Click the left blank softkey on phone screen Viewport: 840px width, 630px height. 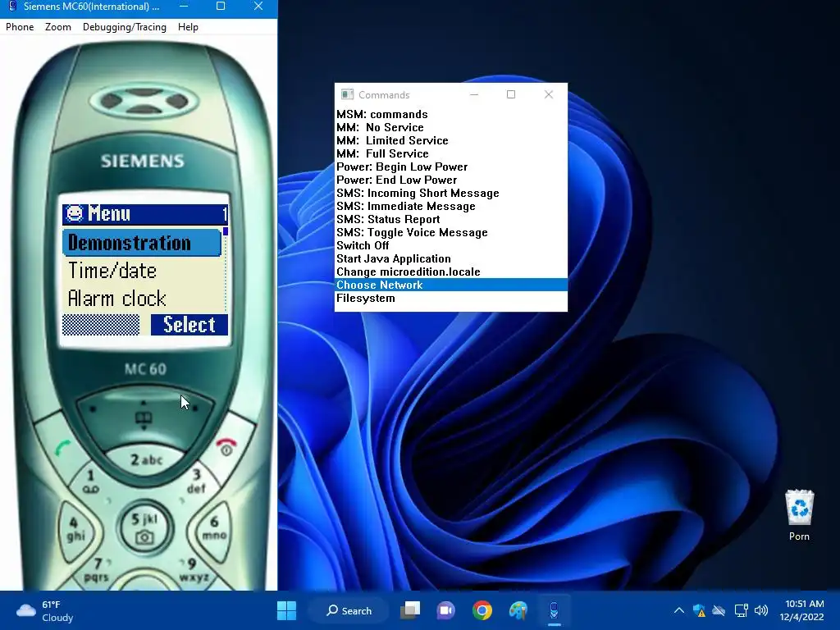[101, 325]
